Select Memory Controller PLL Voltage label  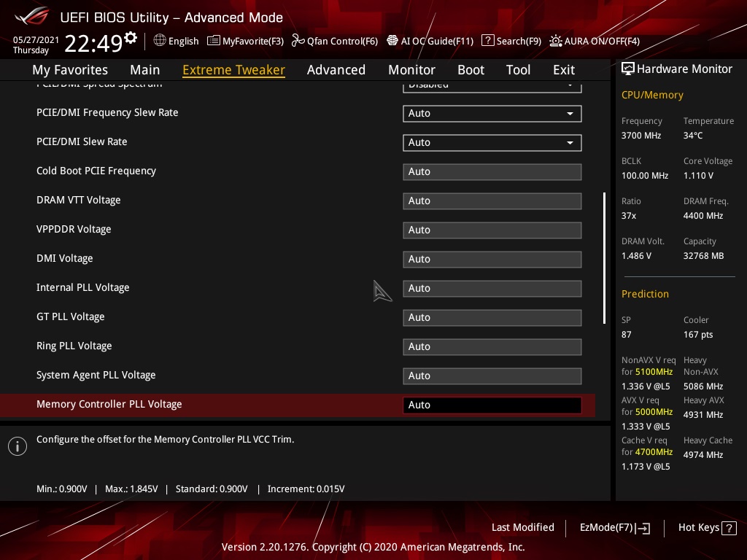[109, 404]
